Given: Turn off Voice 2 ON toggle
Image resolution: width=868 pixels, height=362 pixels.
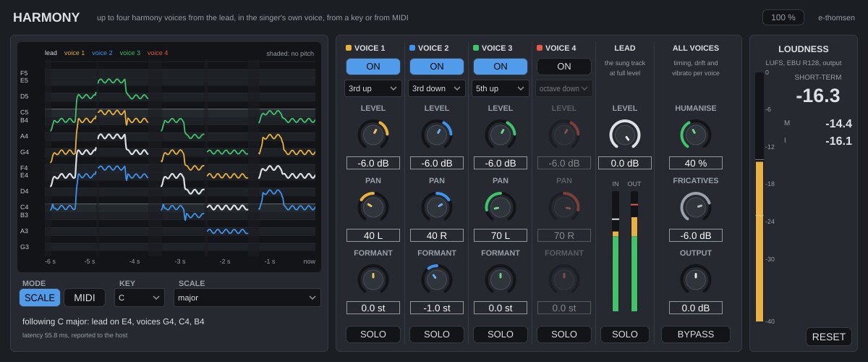Looking at the screenshot, I should click(437, 66).
